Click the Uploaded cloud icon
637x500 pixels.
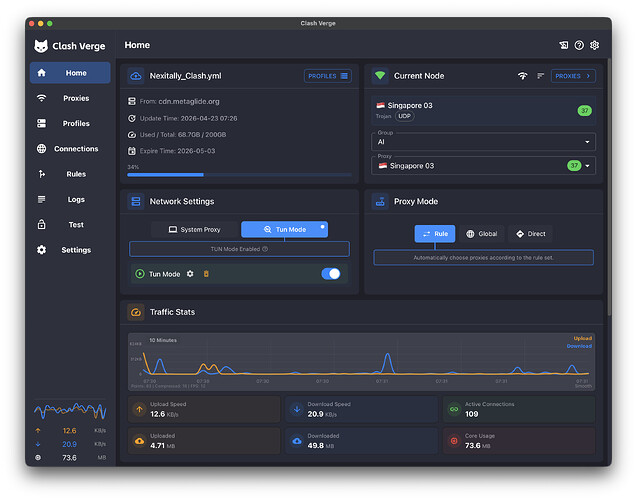coord(139,441)
